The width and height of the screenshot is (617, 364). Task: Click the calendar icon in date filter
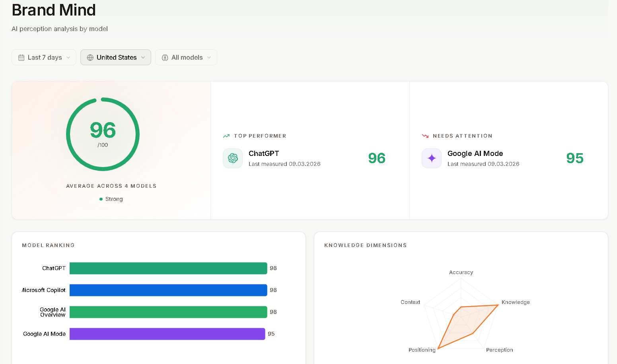pyautogui.click(x=21, y=58)
